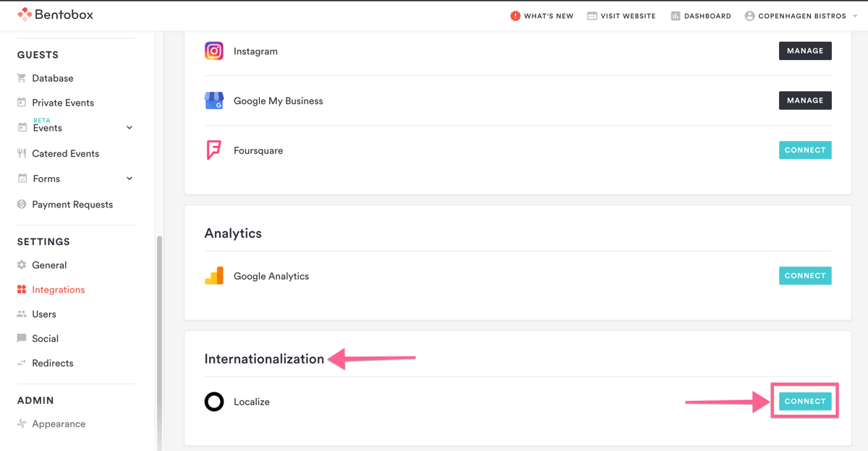The height and width of the screenshot is (451, 868).
Task: Click the Analytics section heading
Action: pyautogui.click(x=233, y=233)
